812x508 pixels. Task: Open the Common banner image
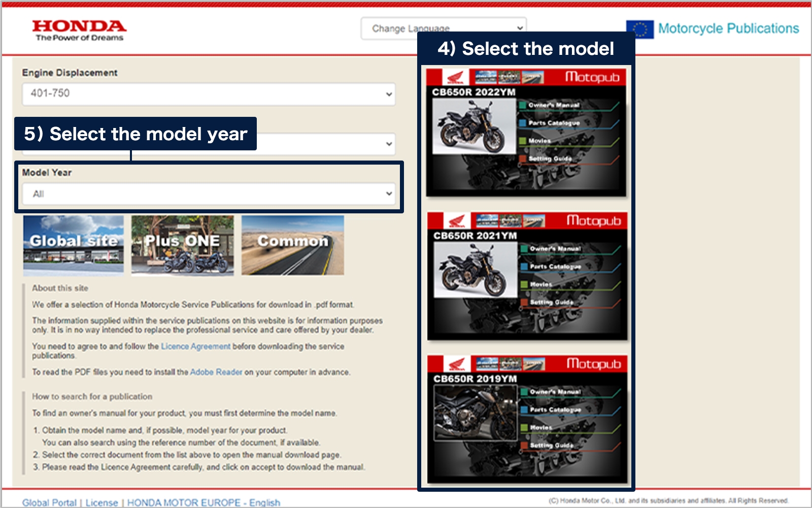click(x=293, y=245)
